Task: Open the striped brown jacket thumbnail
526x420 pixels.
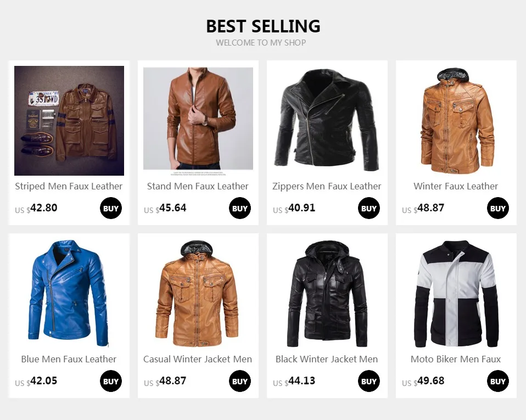Action: pyautogui.click(x=69, y=121)
